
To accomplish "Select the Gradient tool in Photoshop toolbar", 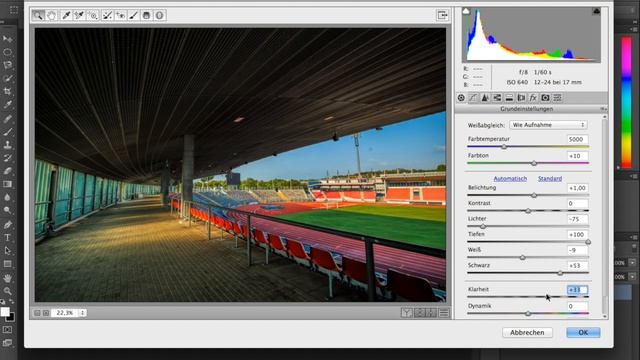I will tap(7, 184).
